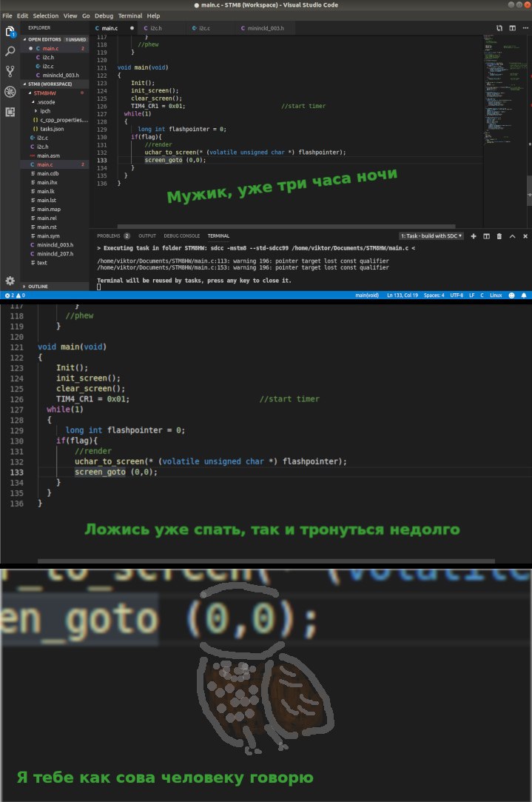Open c_cpp_properties.json file
The image size is (532, 802).
click(x=55, y=120)
